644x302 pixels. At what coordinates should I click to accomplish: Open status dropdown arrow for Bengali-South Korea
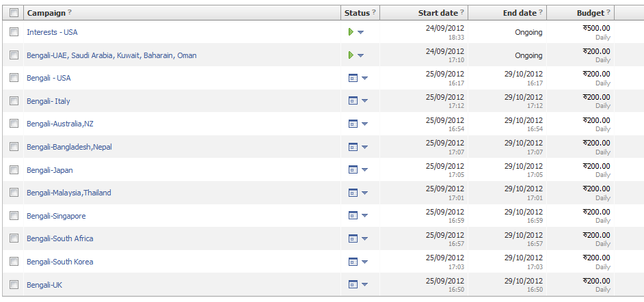(364, 262)
